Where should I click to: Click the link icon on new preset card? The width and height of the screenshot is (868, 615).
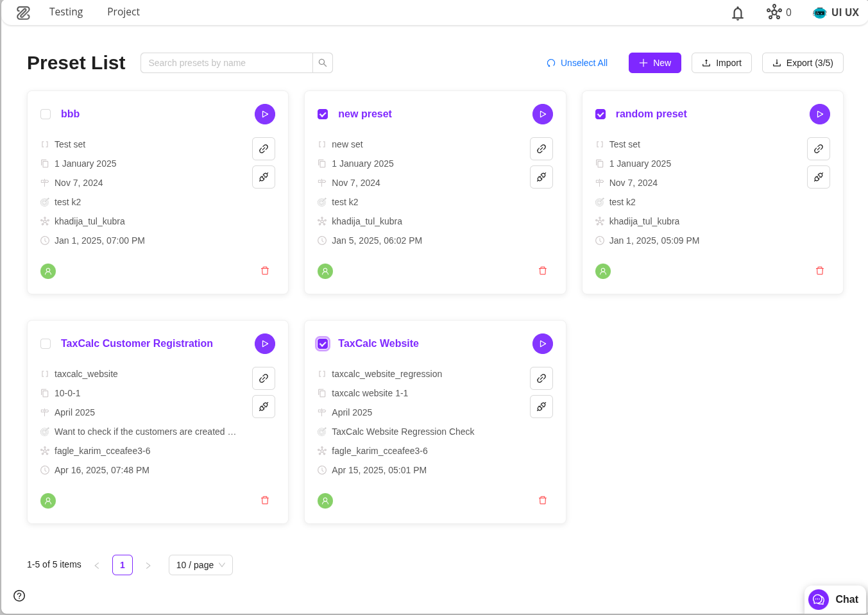tap(541, 149)
